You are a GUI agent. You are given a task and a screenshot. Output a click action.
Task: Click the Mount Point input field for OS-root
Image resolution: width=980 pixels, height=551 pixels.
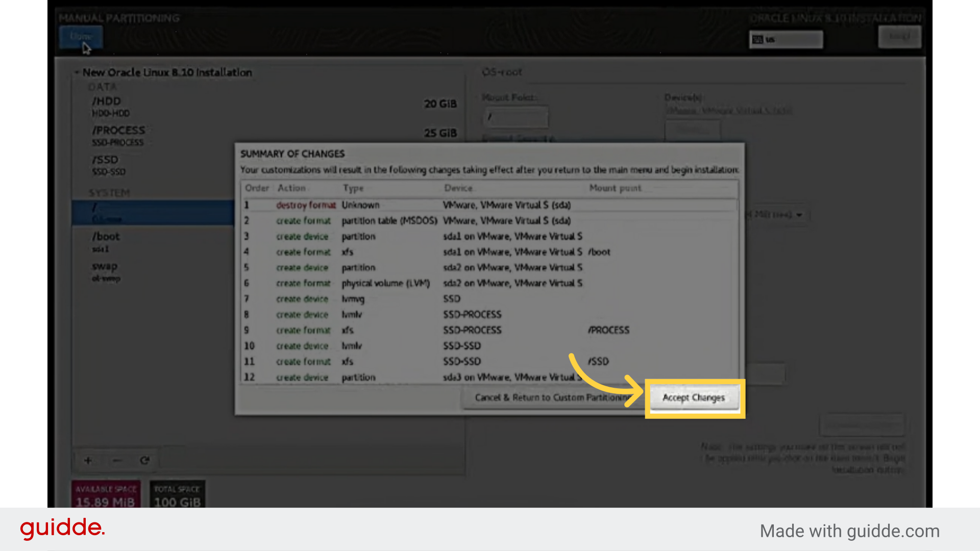pyautogui.click(x=515, y=117)
